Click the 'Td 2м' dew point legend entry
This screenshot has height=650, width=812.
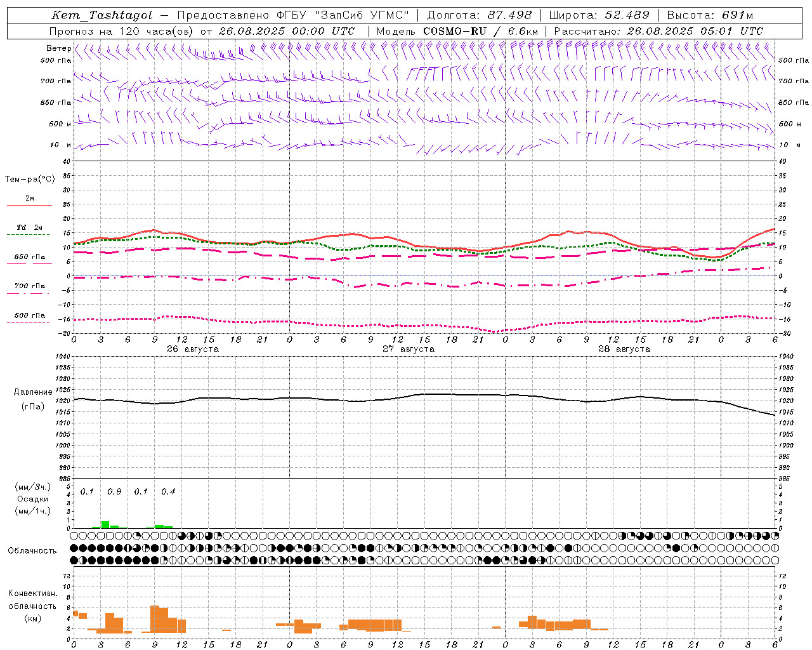(30, 227)
